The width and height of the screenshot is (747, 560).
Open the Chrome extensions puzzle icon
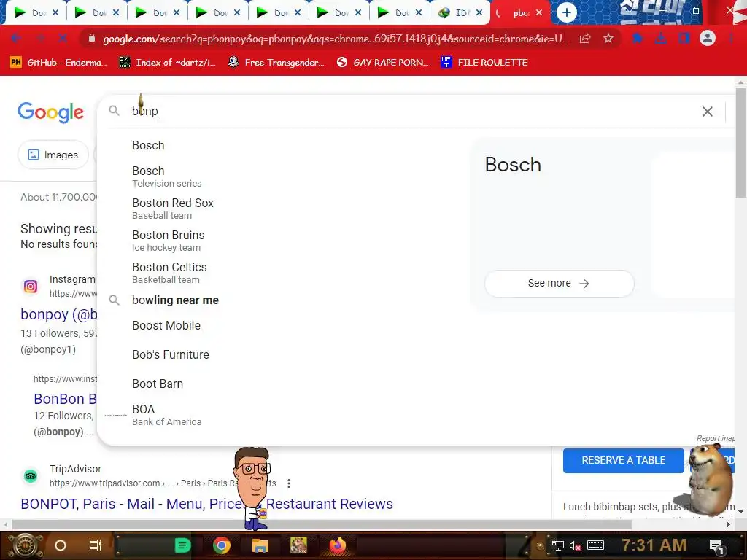coord(638,38)
